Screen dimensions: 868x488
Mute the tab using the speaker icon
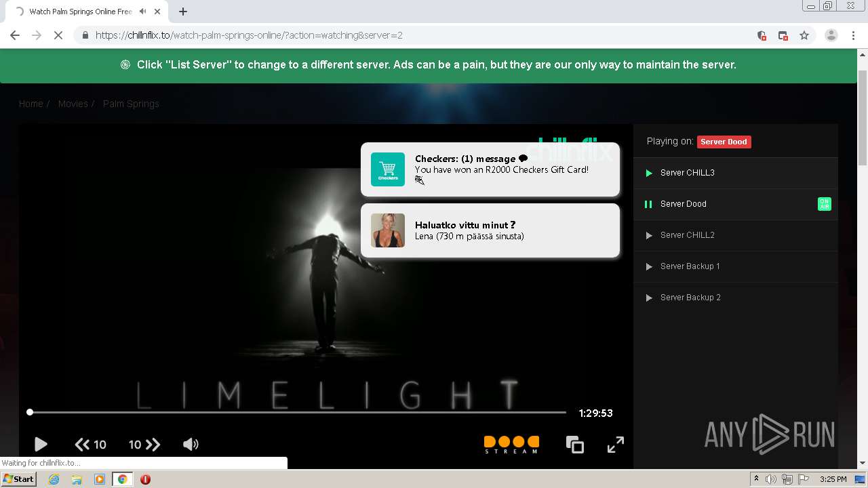[142, 12]
